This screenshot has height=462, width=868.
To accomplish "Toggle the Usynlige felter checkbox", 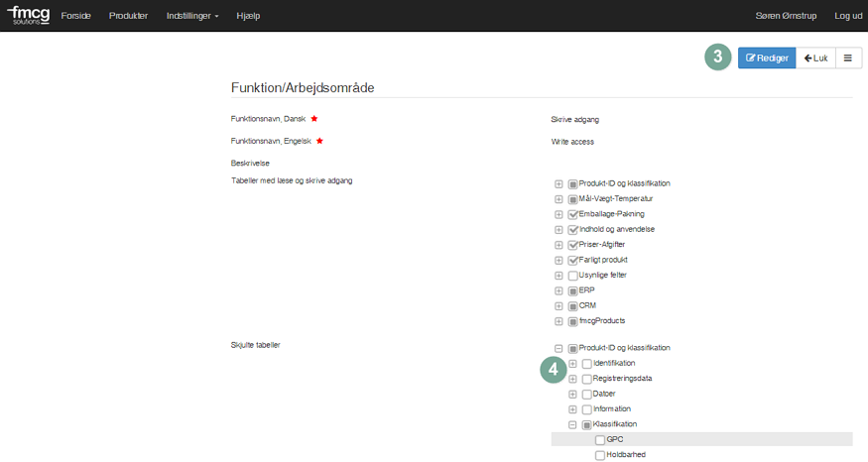I will (572, 275).
